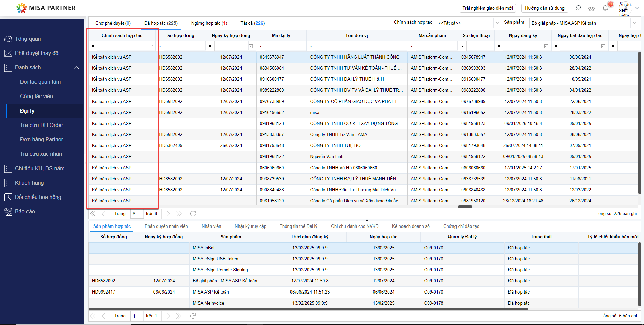Image resolution: width=644 pixels, height=325 pixels.
Task: Click Trải nghiệm giao diện mới button
Action: click(x=488, y=8)
